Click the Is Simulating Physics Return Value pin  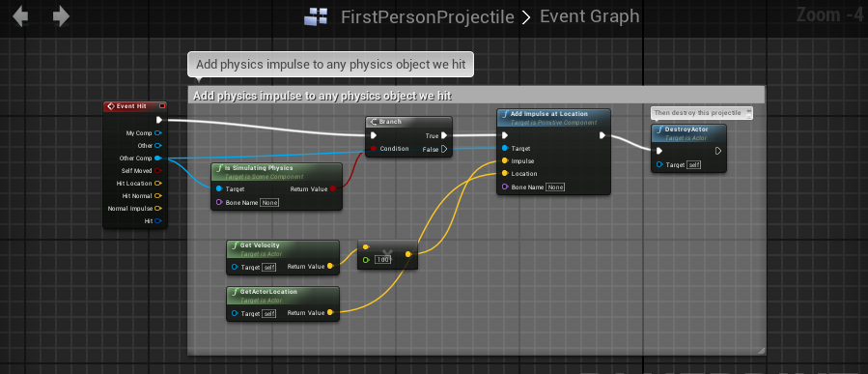[x=332, y=189]
